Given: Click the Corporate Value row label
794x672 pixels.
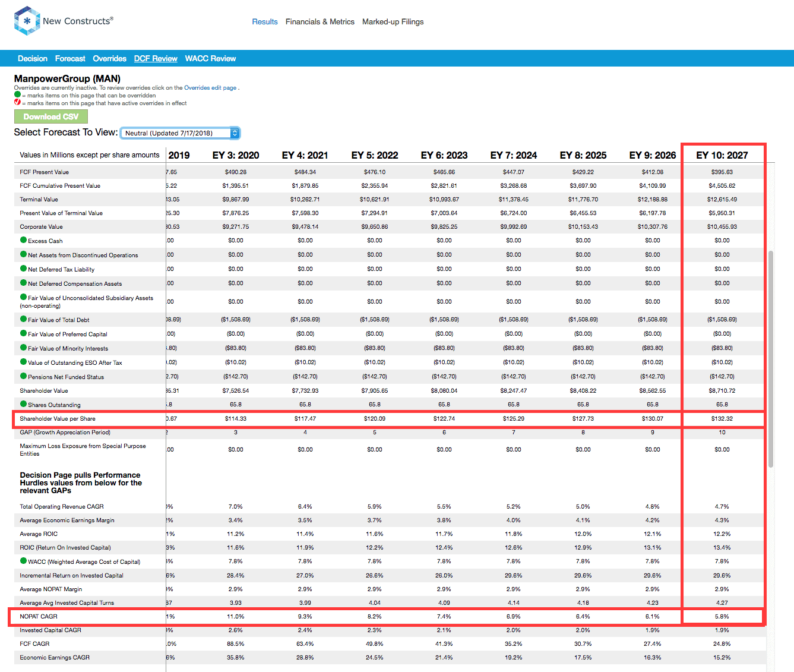Looking at the screenshot, I should [41, 226].
